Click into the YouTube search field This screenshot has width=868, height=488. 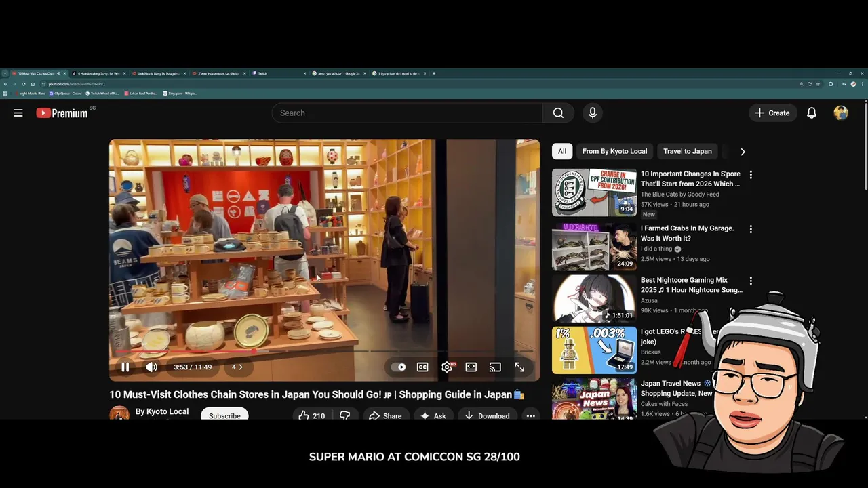click(407, 113)
